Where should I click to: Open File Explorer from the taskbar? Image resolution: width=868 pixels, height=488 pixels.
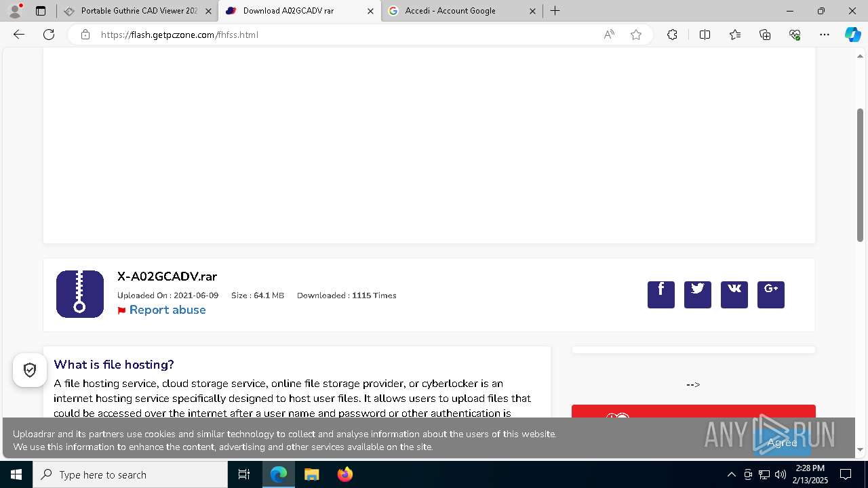[311, 474]
